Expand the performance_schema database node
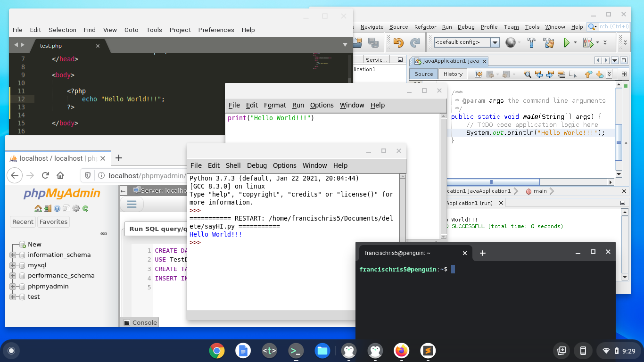 coord(13,276)
